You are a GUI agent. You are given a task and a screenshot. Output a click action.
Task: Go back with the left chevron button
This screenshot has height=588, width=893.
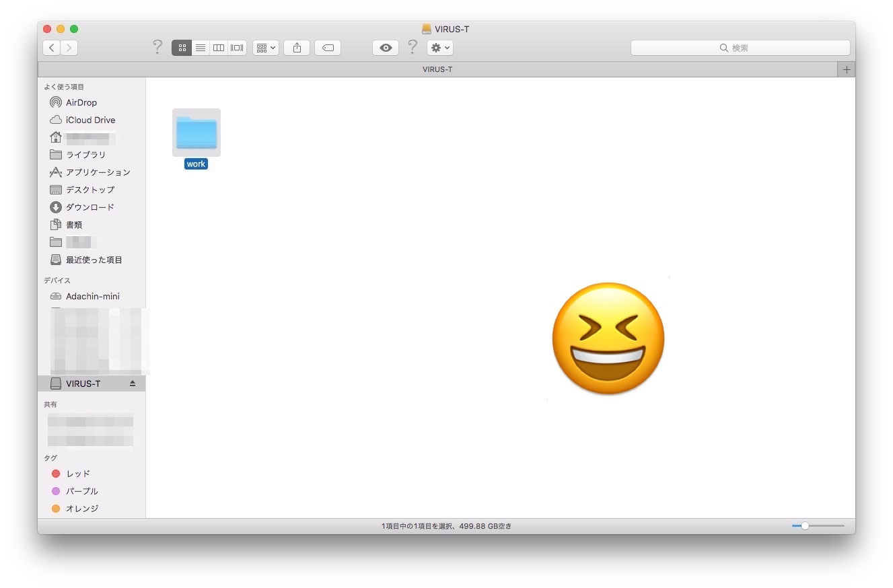52,48
